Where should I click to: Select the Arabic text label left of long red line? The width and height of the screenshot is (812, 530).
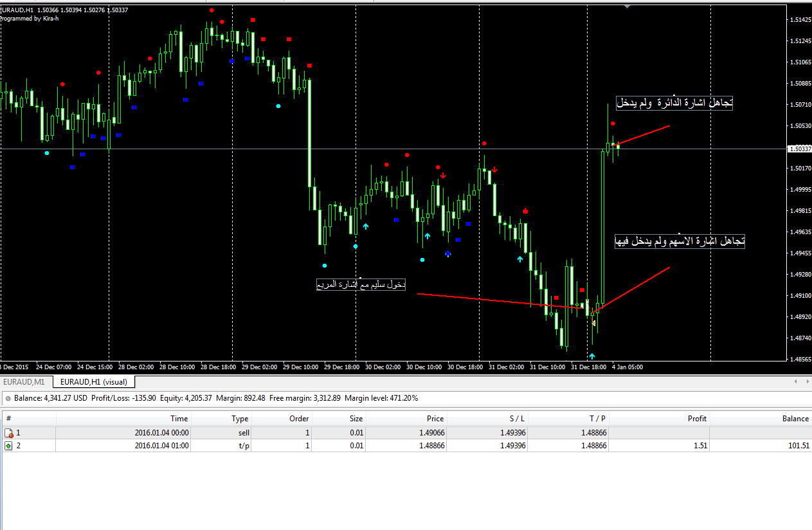click(x=361, y=284)
